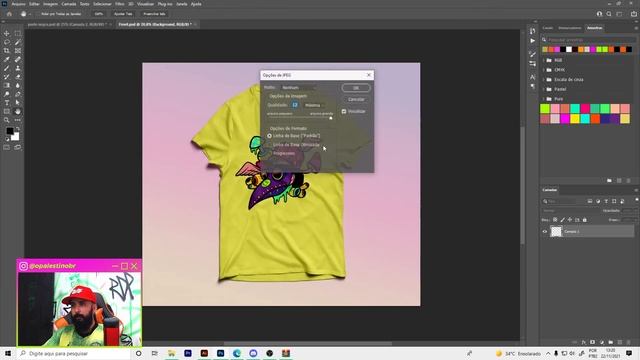
Task: Expand the Escala de cinza swatch folder
Action: pyautogui.click(x=544, y=80)
